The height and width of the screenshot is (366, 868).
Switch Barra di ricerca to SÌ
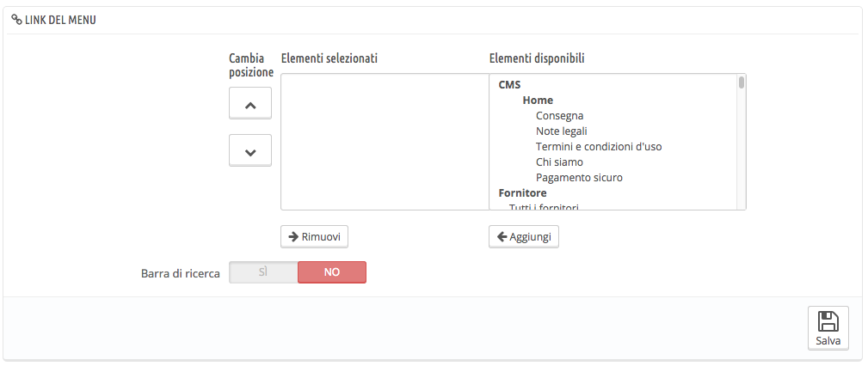click(263, 272)
